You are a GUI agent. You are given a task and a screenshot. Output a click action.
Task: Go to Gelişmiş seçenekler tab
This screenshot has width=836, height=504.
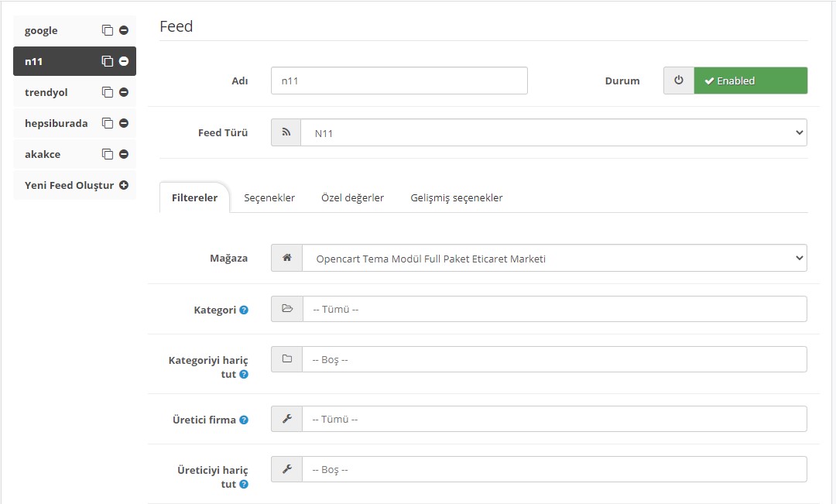tap(456, 197)
